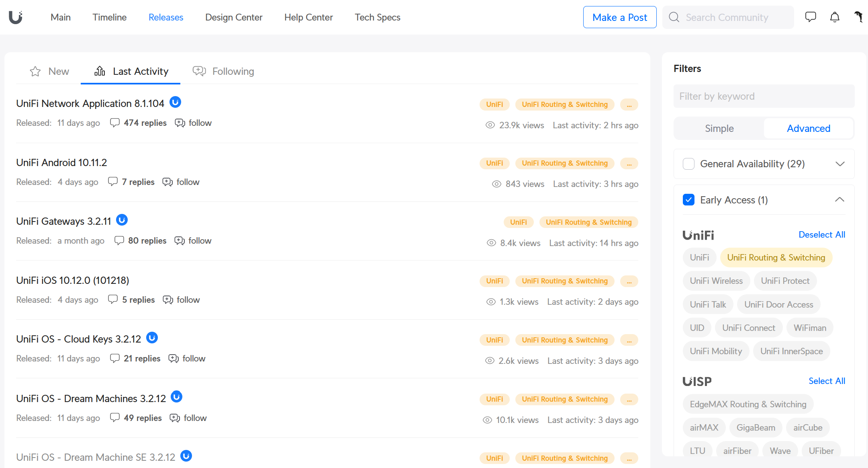Image resolution: width=868 pixels, height=468 pixels.
Task: Open the UniFi iOS 10.12.0 (101218) release
Action: 73,280
